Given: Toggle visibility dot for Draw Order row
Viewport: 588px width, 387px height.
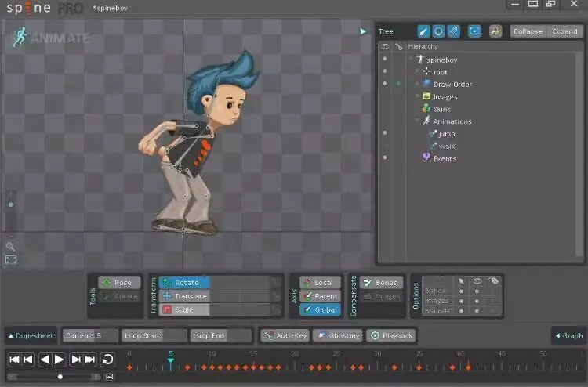Looking at the screenshot, I should [x=385, y=84].
